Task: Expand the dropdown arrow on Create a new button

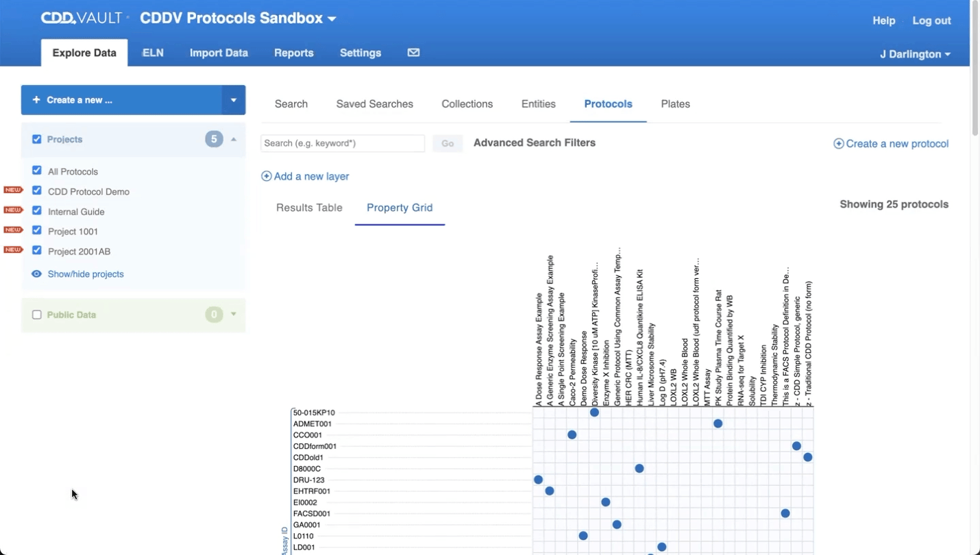Action: pos(233,99)
